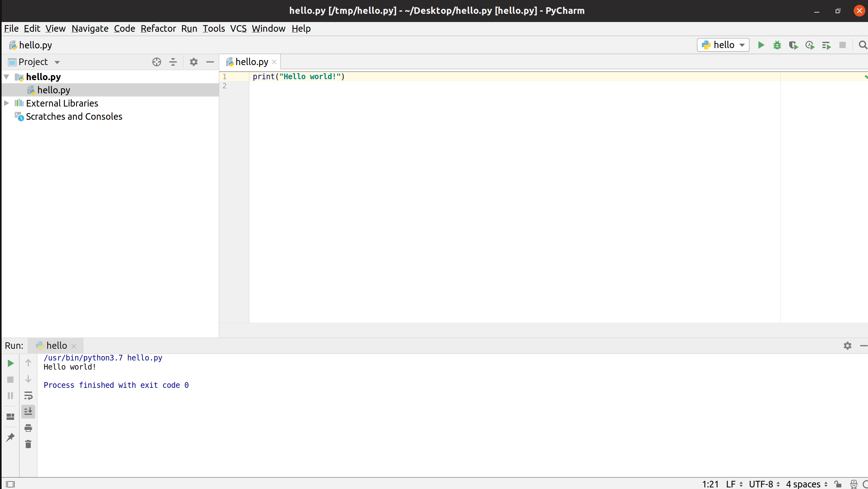Viewport: 868px width, 489px height.
Task: Clear all Run console output
Action: (x=28, y=444)
